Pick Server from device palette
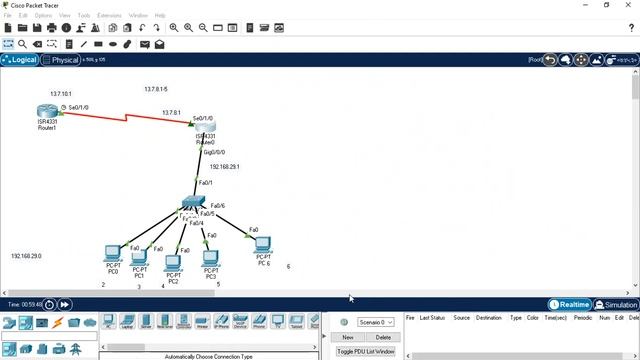 click(x=146, y=321)
